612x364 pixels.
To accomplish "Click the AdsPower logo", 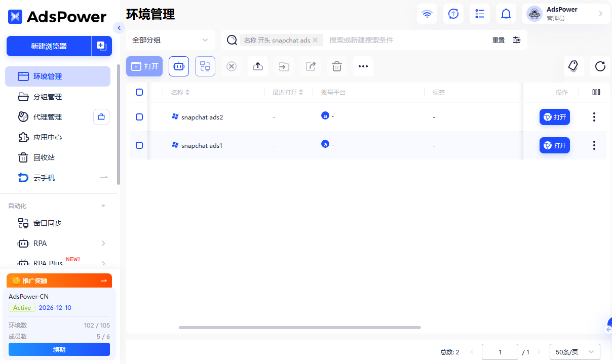I will [x=57, y=17].
